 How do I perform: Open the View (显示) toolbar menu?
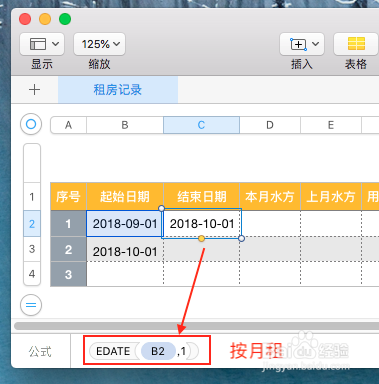(42, 44)
